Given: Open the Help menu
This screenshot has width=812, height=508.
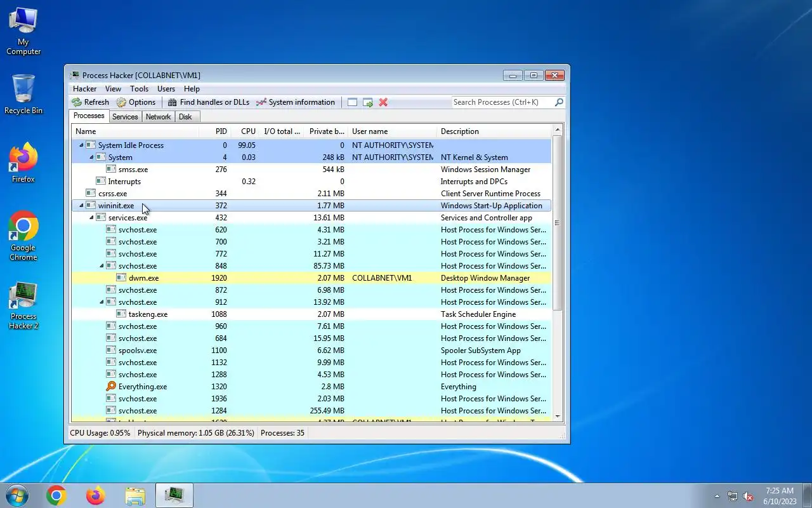Looking at the screenshot, I should (x=192, y=89).
